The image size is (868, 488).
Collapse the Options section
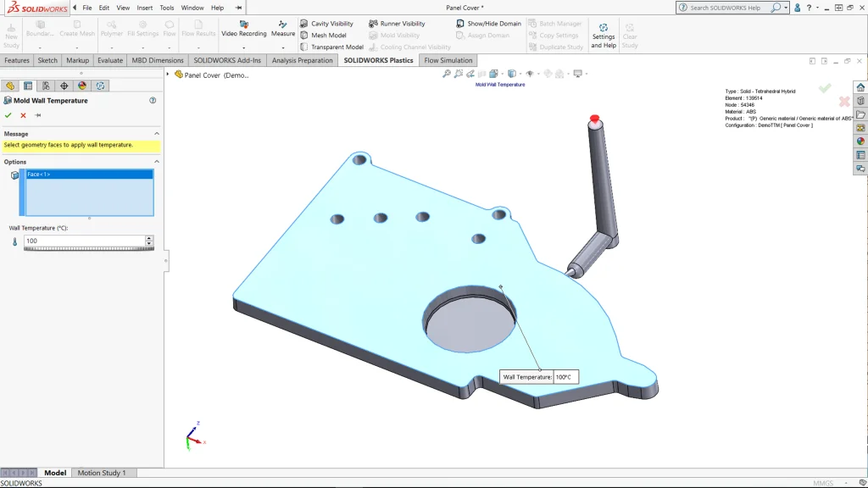coord(157,162)
